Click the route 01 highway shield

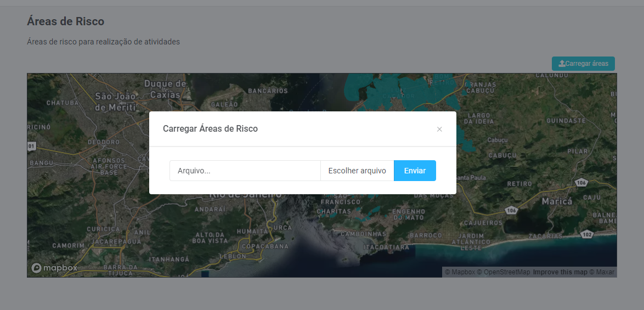31,146
